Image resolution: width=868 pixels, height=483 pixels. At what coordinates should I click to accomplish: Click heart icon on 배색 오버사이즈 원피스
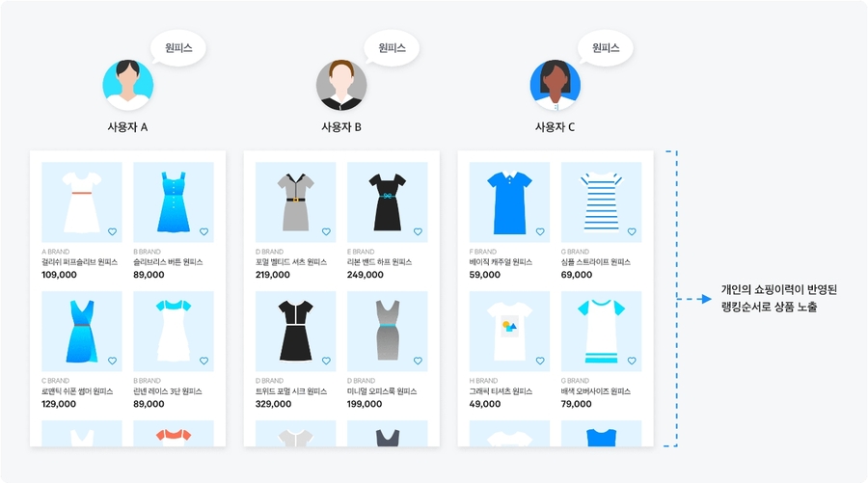coord(632,361)
